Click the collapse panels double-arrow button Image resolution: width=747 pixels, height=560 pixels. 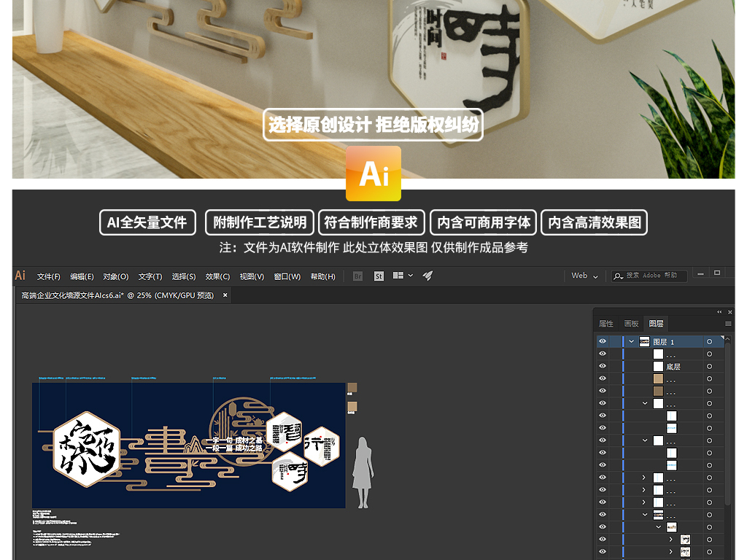coord(719,311)
